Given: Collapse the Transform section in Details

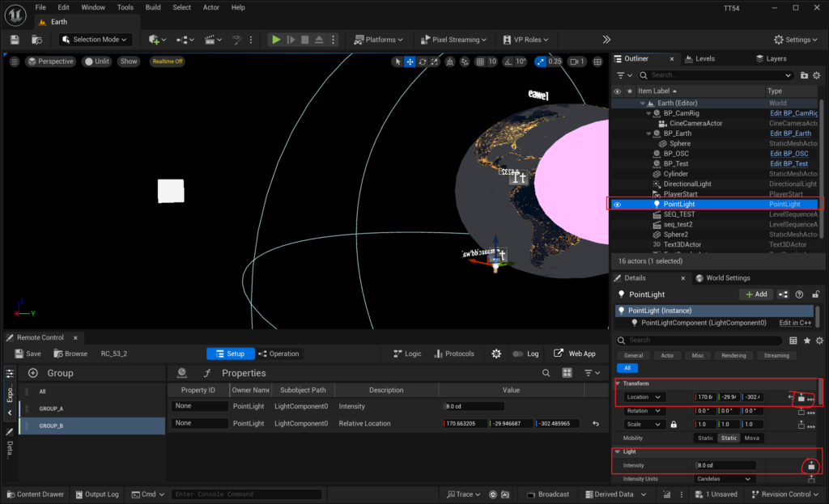Looking at the screenshot, I should pyautogui.click(x=618, y=383).
